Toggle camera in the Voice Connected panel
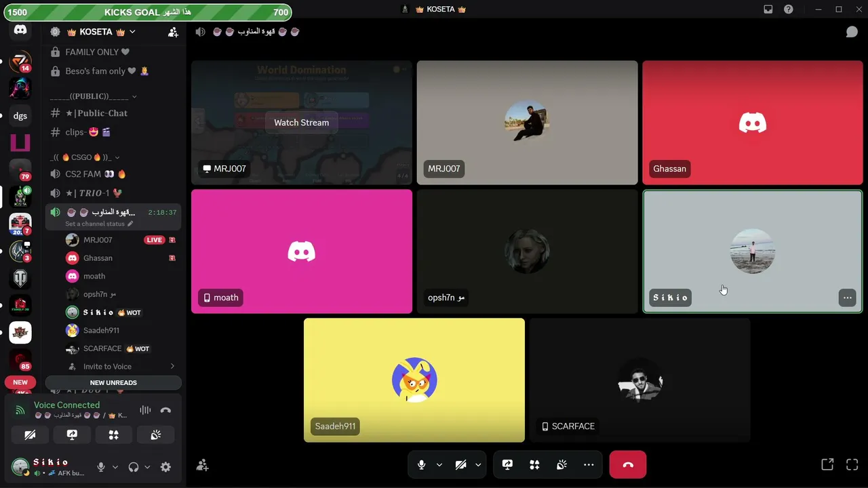The image size is (868, 488). pyautogui.click(x=30, y=435)
